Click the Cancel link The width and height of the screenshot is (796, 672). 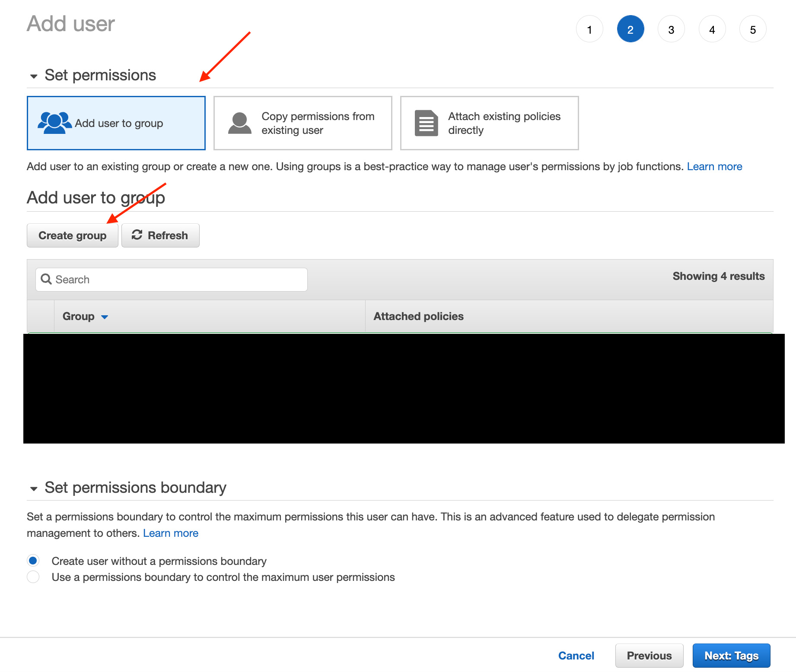(576, 656)
